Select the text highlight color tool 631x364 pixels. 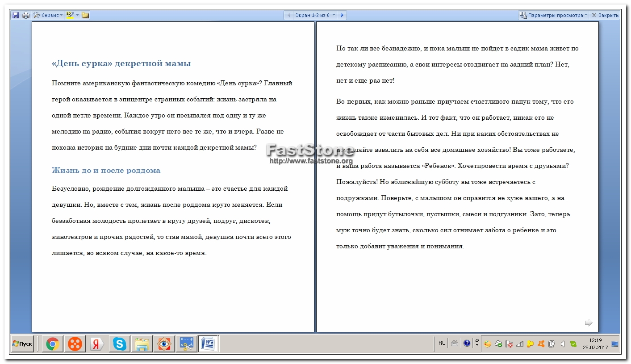70,15
